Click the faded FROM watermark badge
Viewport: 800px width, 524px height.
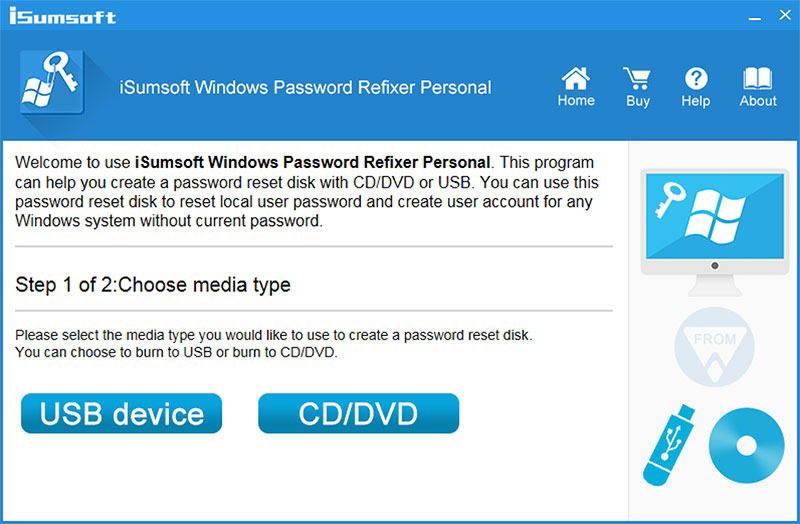[714, 347]
